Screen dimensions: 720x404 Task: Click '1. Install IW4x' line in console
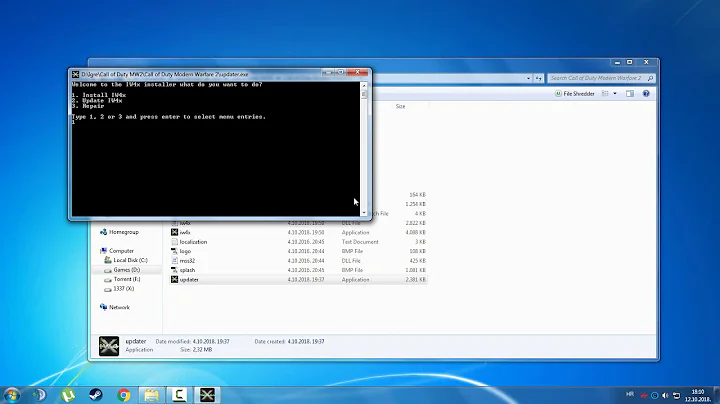point(99,95)
